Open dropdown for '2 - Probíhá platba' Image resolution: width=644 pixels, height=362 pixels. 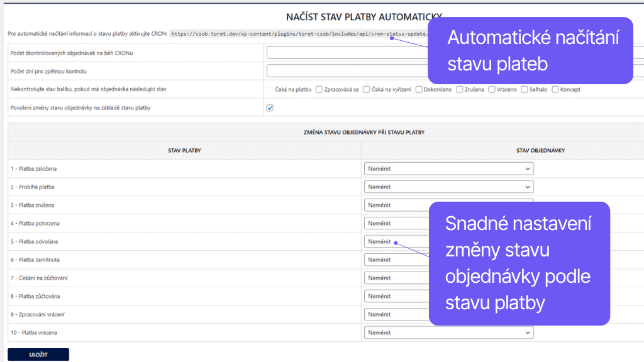point(449,187)
